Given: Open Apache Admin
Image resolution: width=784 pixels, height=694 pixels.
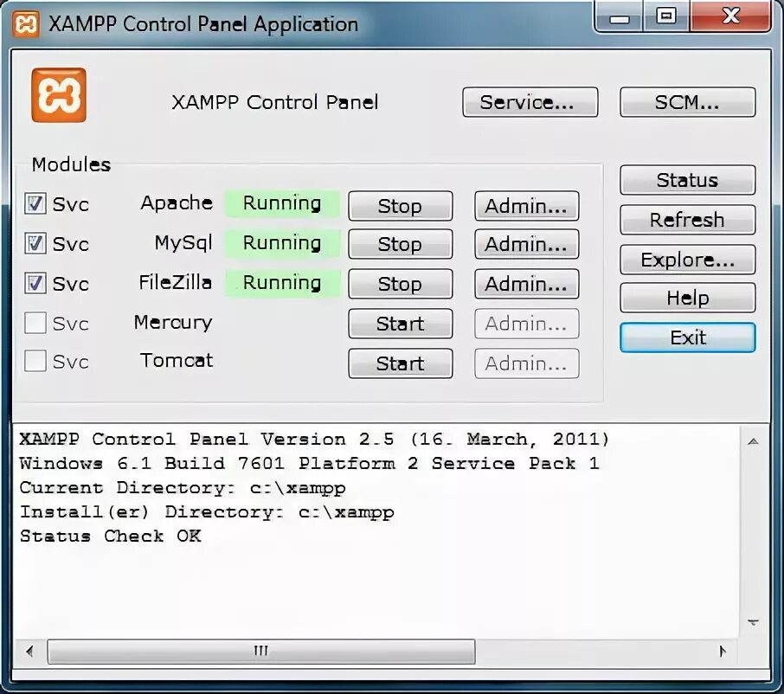Looking at the screenshot, I should click(x=527, y=205).
